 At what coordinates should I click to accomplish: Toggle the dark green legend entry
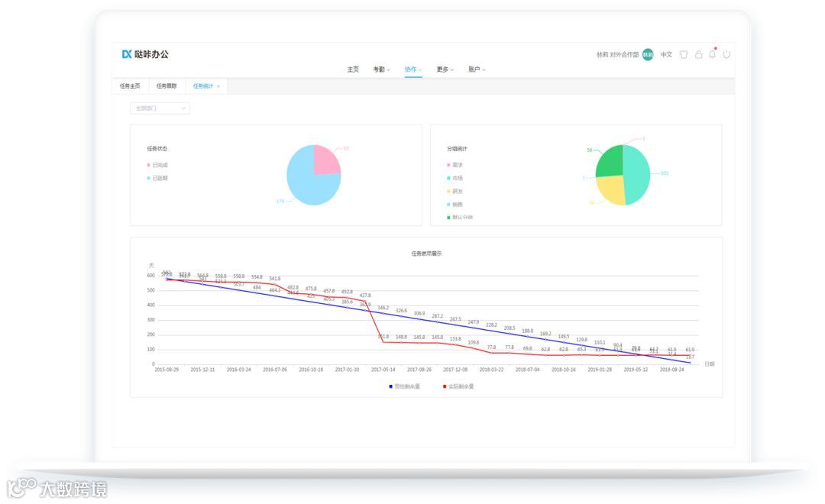click(x=460, y=218)
